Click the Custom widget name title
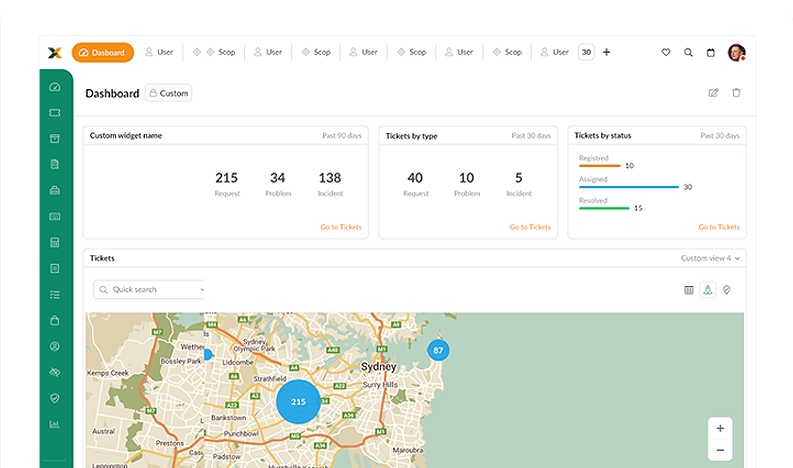This screenshot has width=793, height=468. [x=126, y=136]
